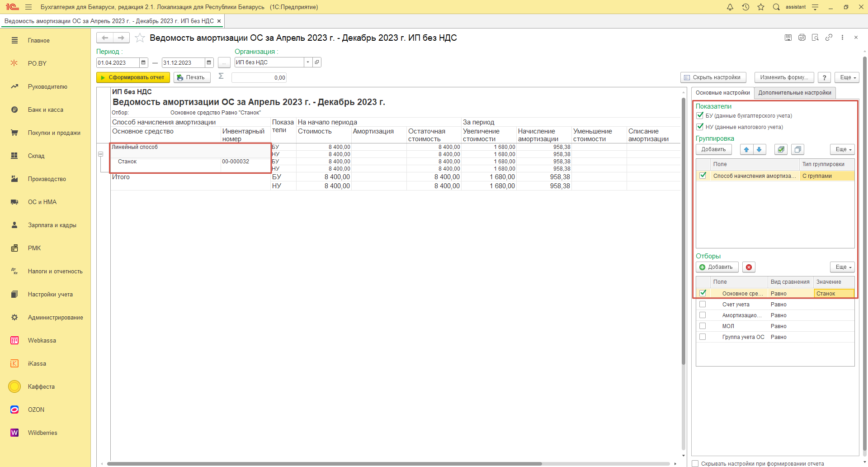Toggle hide settings on report generation checkbox
This screenshot has width=868, height=467.
coord(695,463)
